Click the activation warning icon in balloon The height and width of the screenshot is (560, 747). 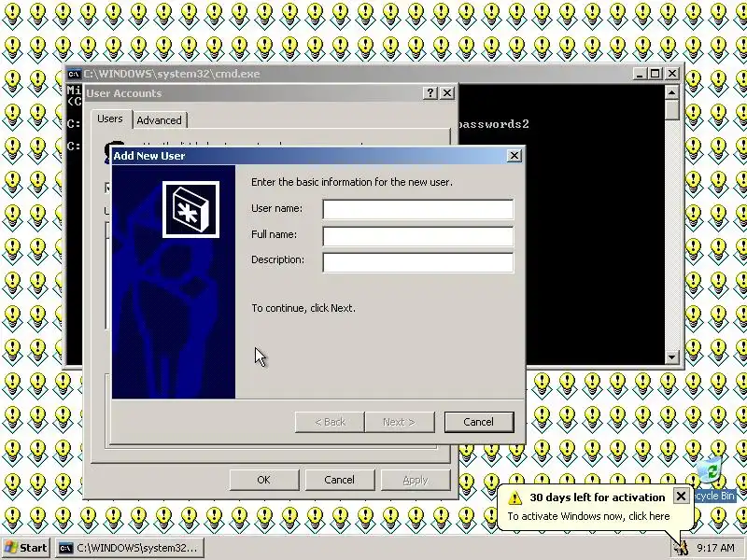point(514,498)
